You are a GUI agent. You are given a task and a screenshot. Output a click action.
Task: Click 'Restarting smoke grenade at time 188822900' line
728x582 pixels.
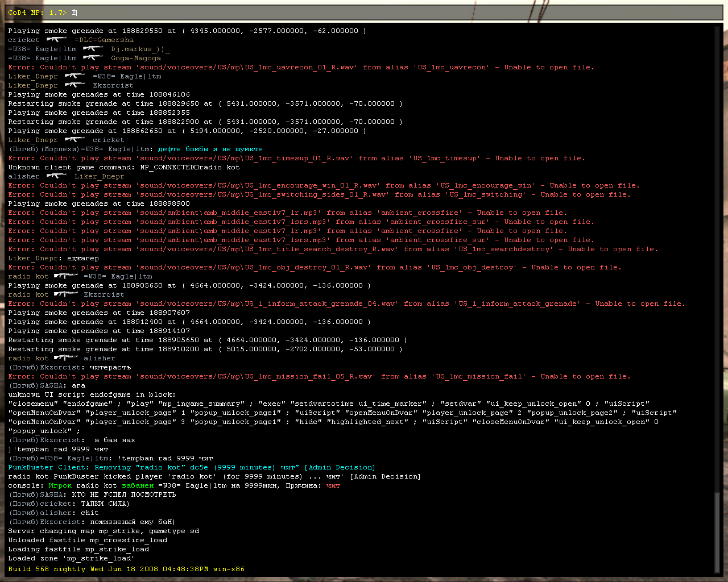[206, 122]
